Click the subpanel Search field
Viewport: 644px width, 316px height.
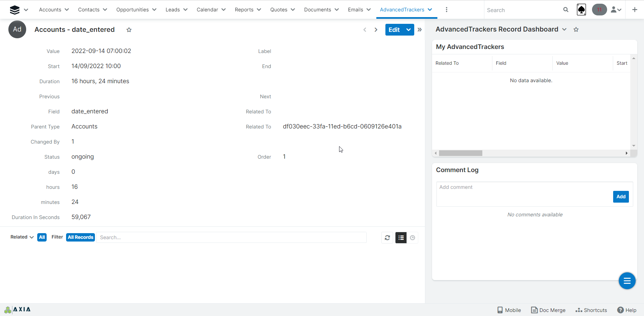(x=231, y=238)
